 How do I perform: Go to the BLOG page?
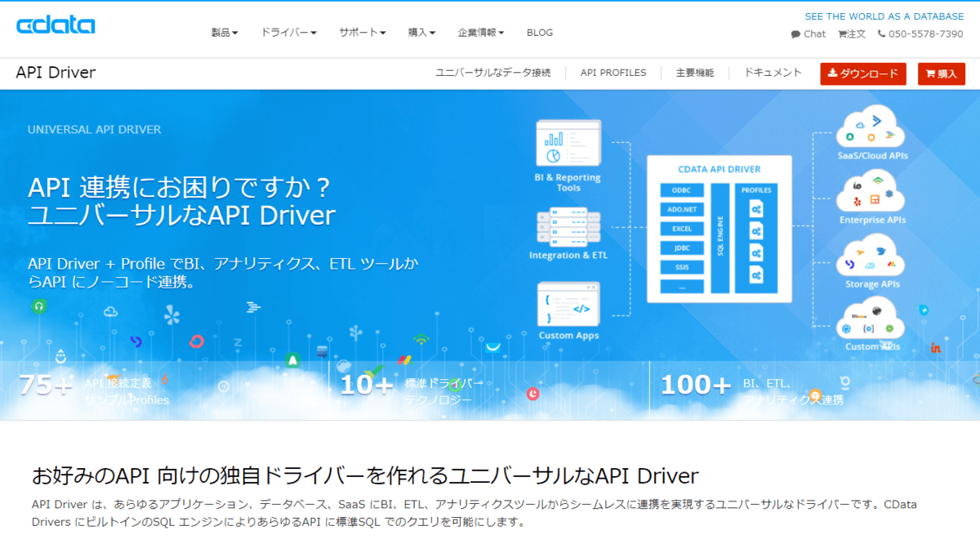coord(540,33)
